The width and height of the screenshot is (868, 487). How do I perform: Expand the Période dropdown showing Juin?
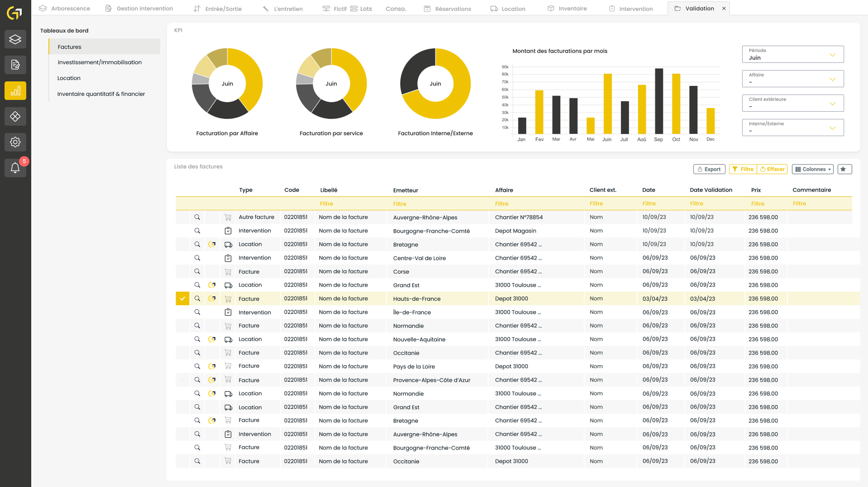(792, 55)
